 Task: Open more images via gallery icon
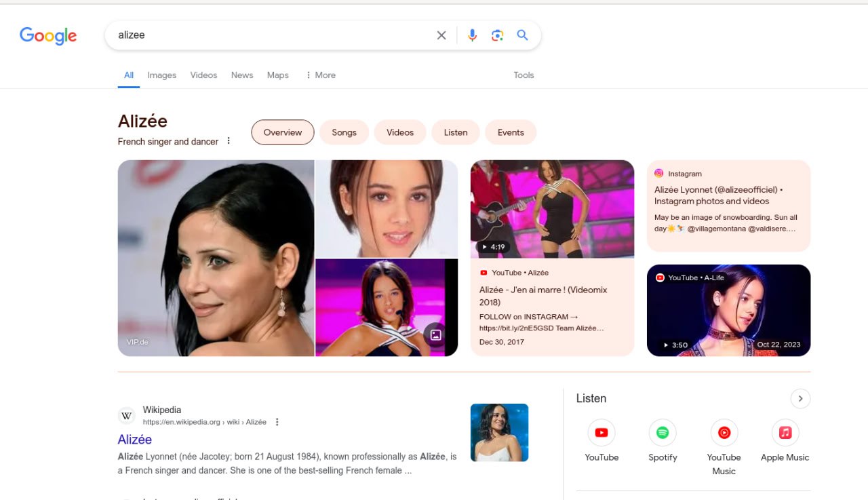pyautogui.click(x=436, y=334)
